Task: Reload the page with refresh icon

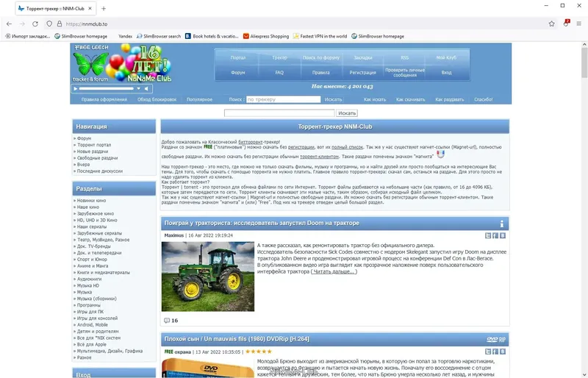Action: [35, 24]
